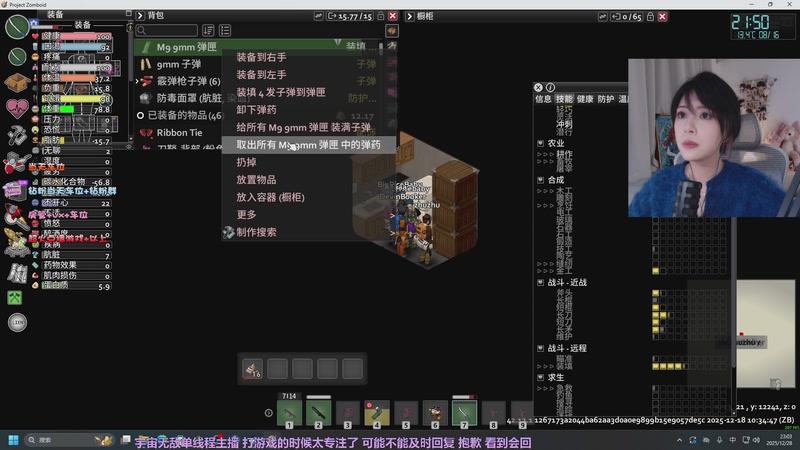Screen dimensions: 800x450
Task: Select hotbar slot 7 blade weapon
Action: point(464,413)
